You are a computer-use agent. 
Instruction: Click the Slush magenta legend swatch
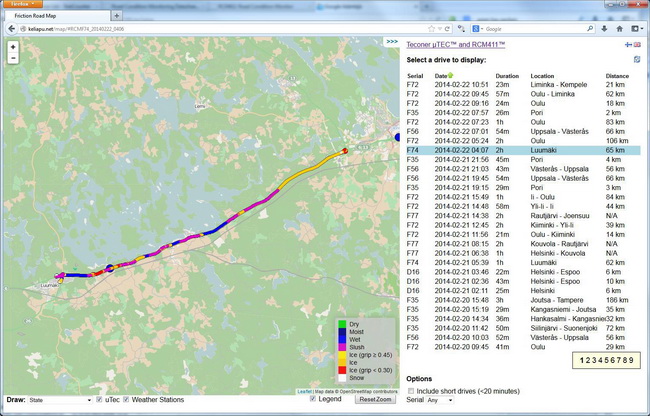tap(342, 347)
